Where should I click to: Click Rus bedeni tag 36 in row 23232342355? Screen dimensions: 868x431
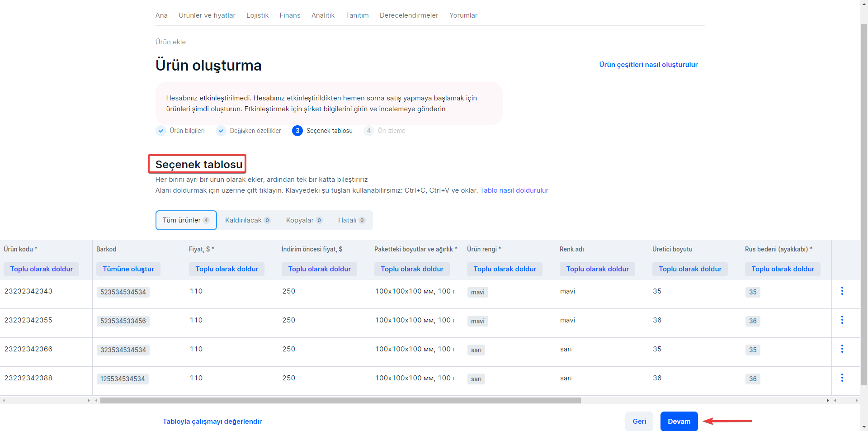point(753,321)
